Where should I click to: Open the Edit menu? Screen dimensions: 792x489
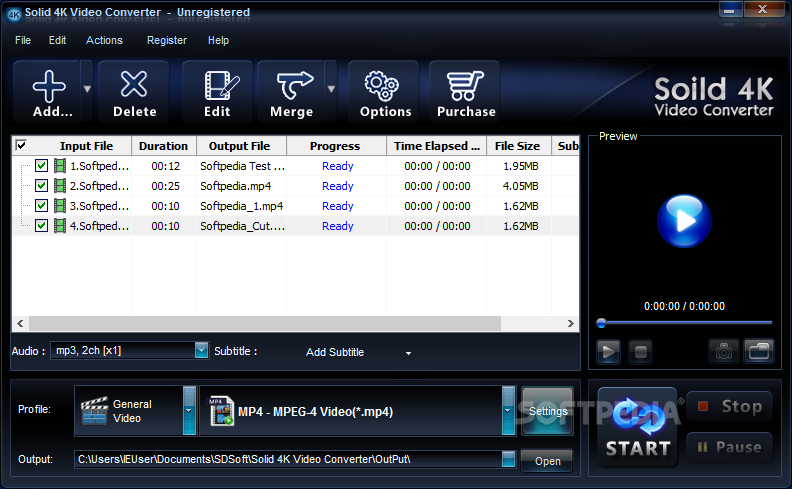[x=57, y=40]
